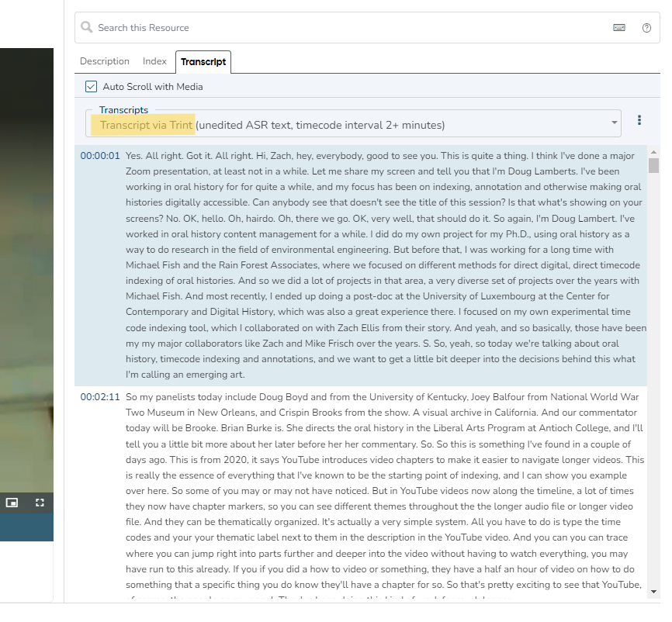Jump to timestamp 00:00:01 in transcript

pos(100,156)
